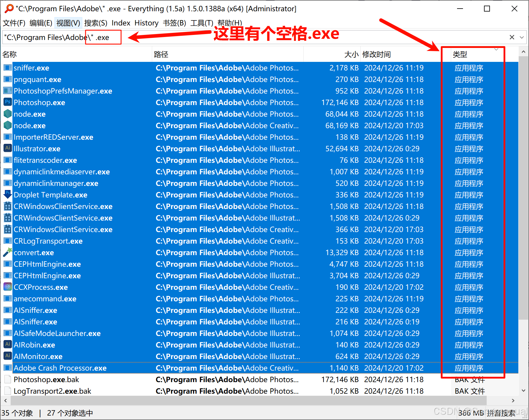Click the amecommand.exe file icon
This screenshot has width=529, height=420.
pos(8,299)
